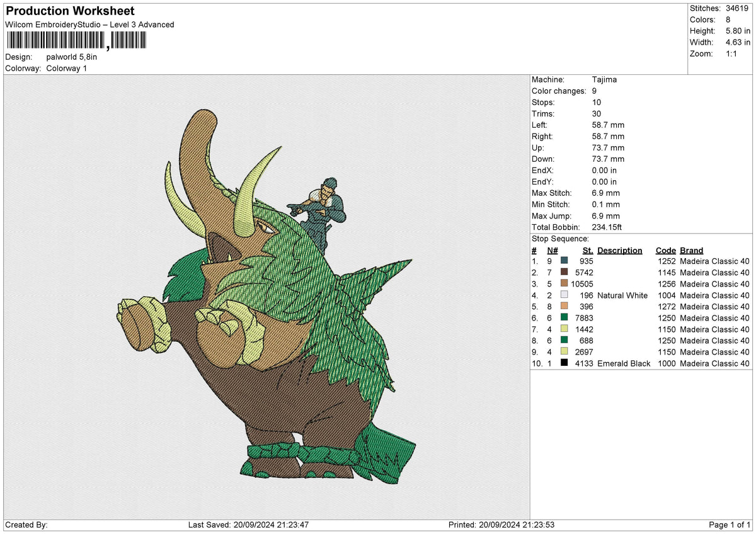Click the Width value 4.63 in
Viewport: 756px width, 534px height.
[738, 42]
